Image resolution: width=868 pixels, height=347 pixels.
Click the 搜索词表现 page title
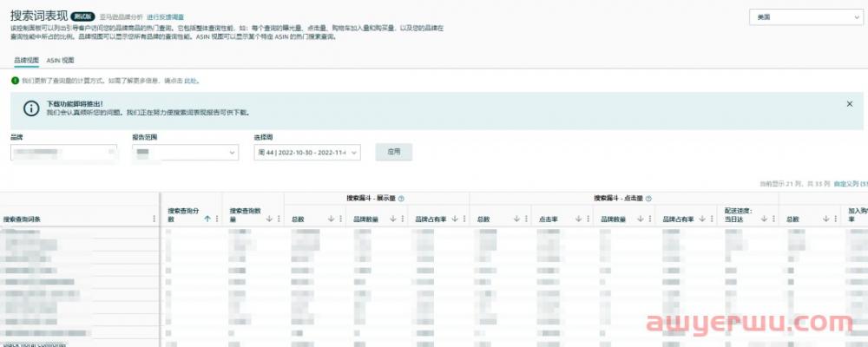39,16
